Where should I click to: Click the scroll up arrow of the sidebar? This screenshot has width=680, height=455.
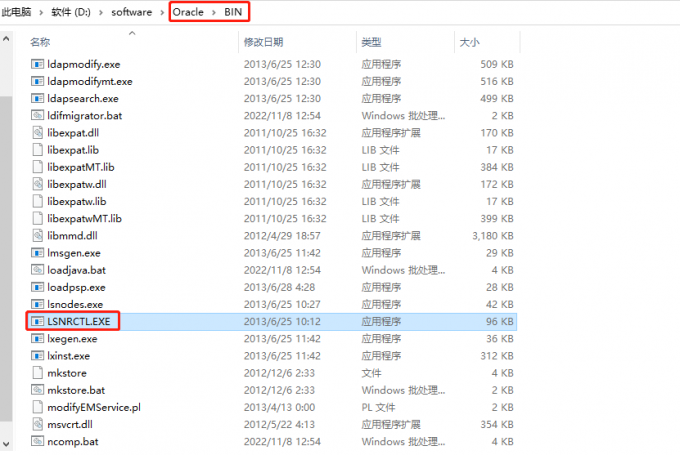pyautogui.click(x=6, y=39)
